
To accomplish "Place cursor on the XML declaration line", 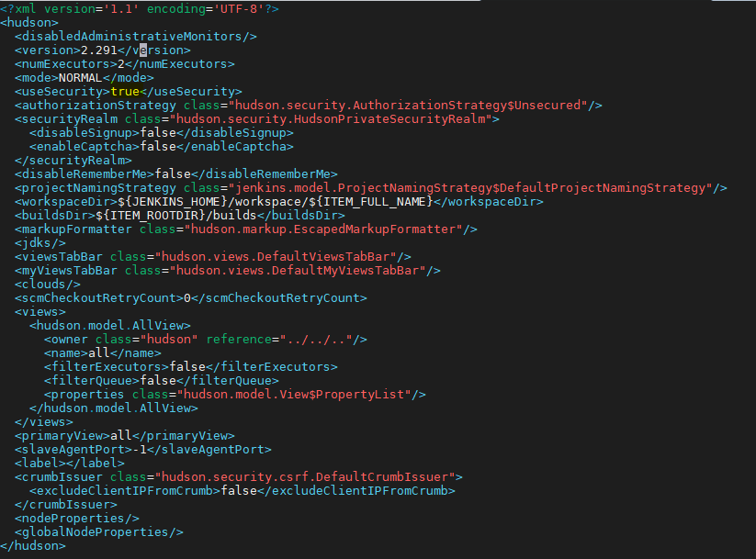I will (x=140, y=8).
